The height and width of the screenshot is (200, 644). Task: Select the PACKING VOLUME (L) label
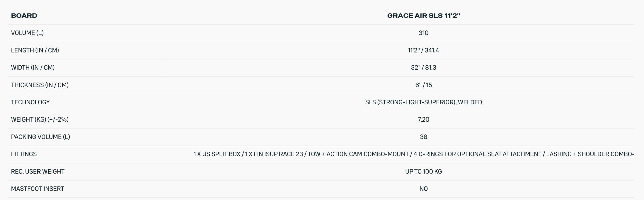coord(41,137)
